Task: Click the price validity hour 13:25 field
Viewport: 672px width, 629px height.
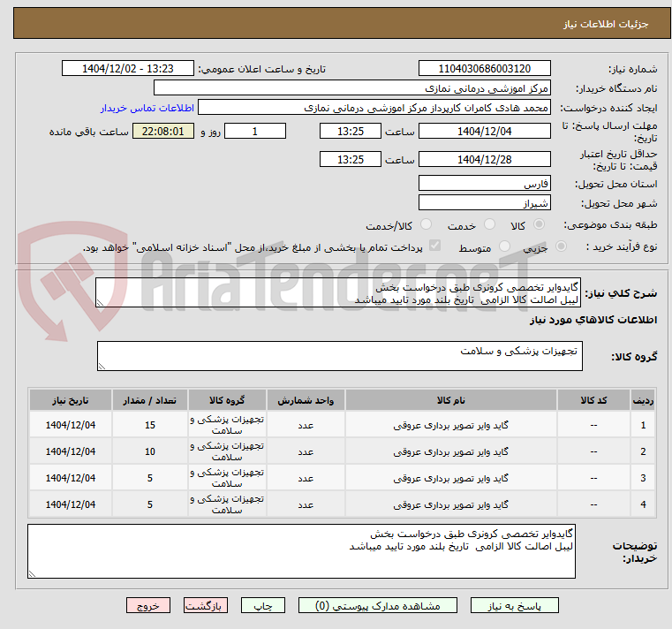Action: [x=351, y=159]
